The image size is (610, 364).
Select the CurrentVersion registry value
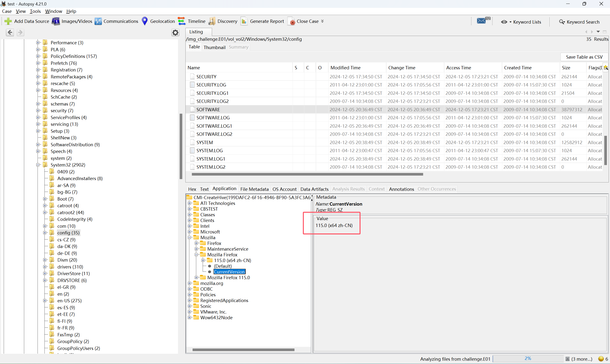pos(229,272)
